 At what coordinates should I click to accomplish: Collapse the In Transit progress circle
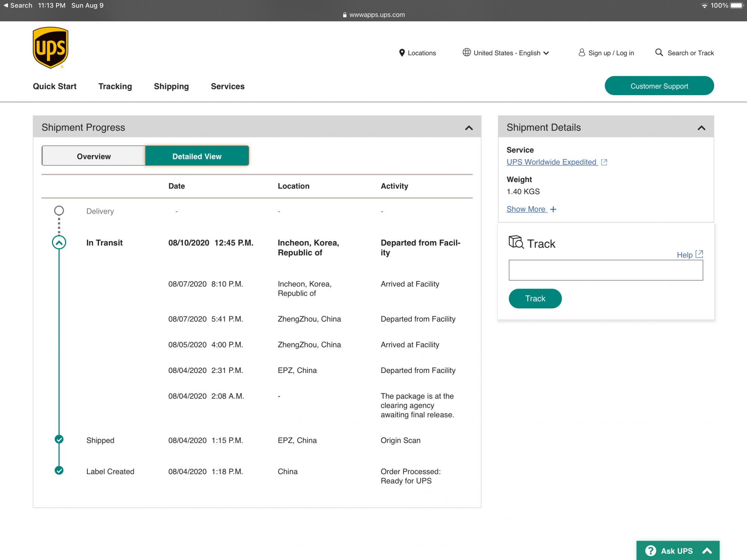pos(59,243)
